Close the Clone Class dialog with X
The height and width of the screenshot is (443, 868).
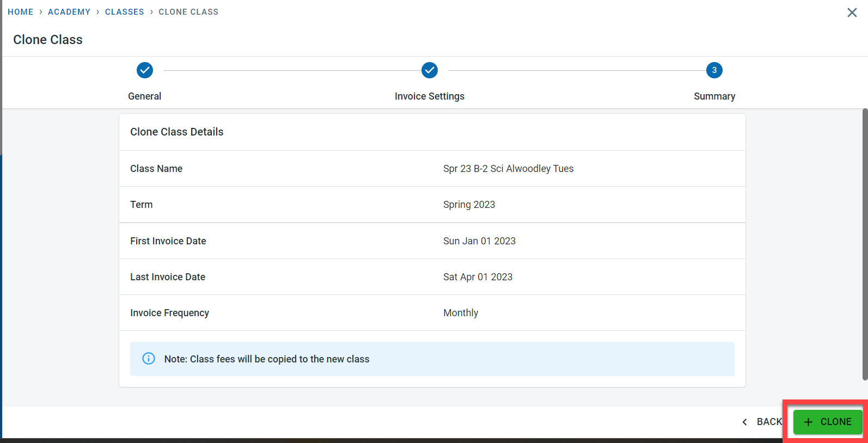point(852,13)
